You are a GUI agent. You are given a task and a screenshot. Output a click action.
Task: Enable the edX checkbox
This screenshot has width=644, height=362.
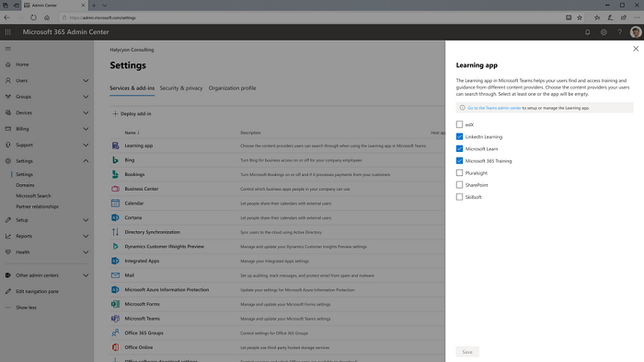(459, 124)
